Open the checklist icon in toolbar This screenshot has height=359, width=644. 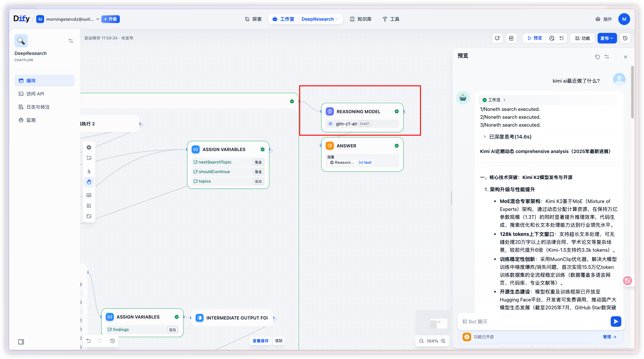562,38
